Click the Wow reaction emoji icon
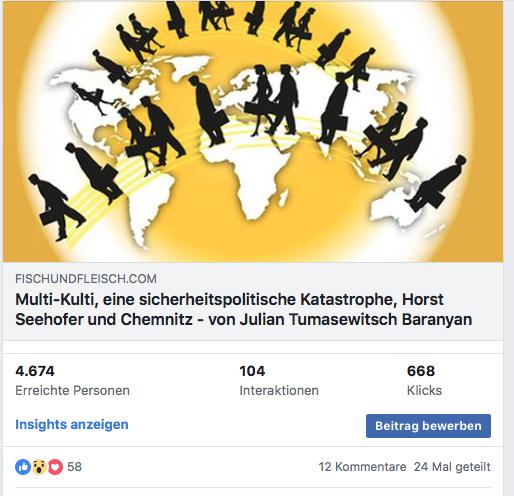514x496 pixels. pos(39,467)
